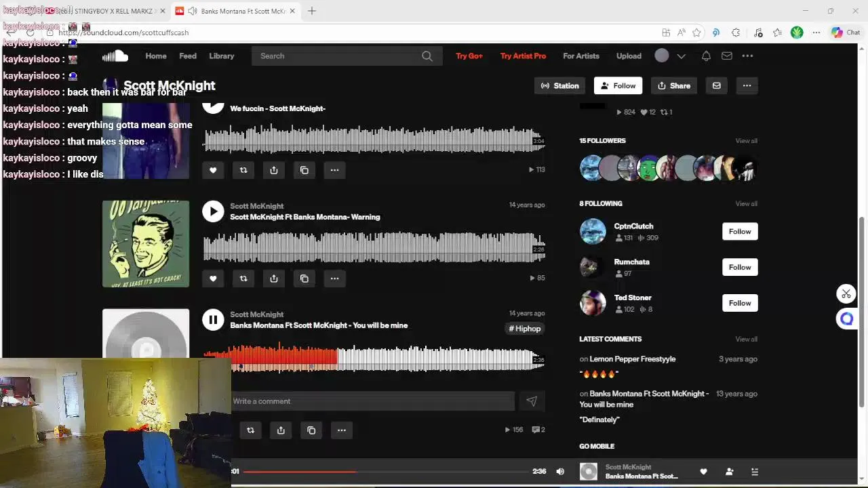Like the 'Warning' track

pos(213,279)
